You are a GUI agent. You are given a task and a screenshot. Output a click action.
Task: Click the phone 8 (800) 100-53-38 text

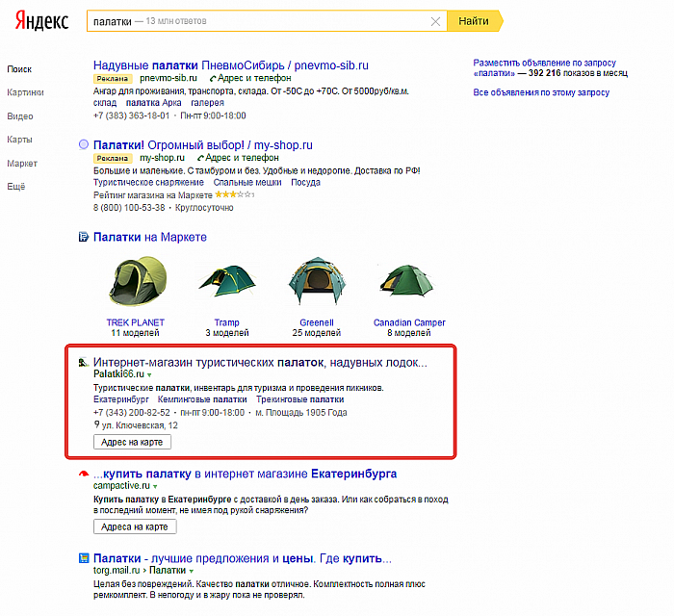click(129, 208)
